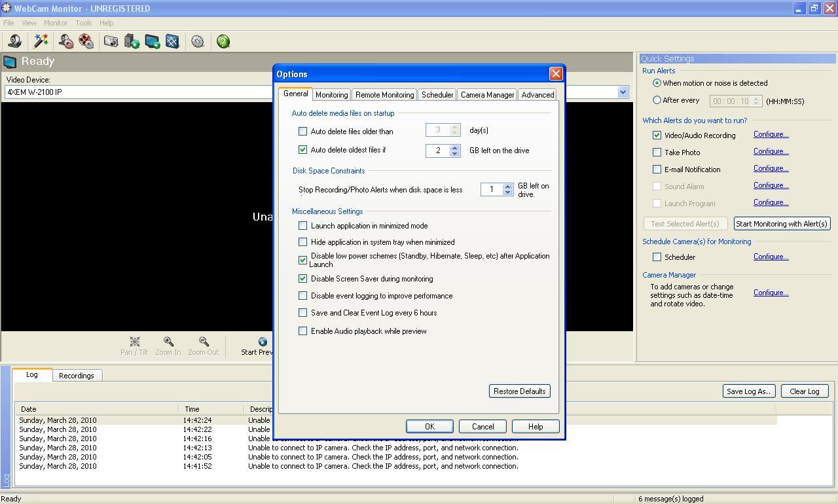The image size is (838, 504).
Task: Click the recording settings film-reel icon
Action: [x=85, y=41]
